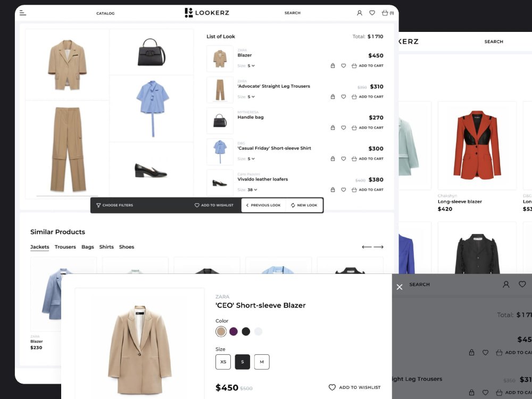532x399 pixels.
Task: Favorite the Vivaldo leather loafers heart
Action: point(343,190)
